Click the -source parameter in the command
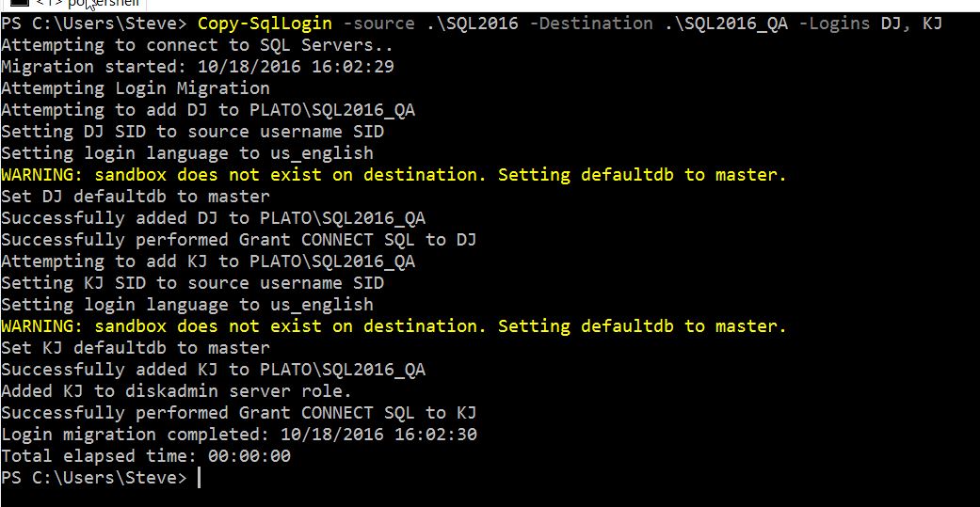 point(380,24)
